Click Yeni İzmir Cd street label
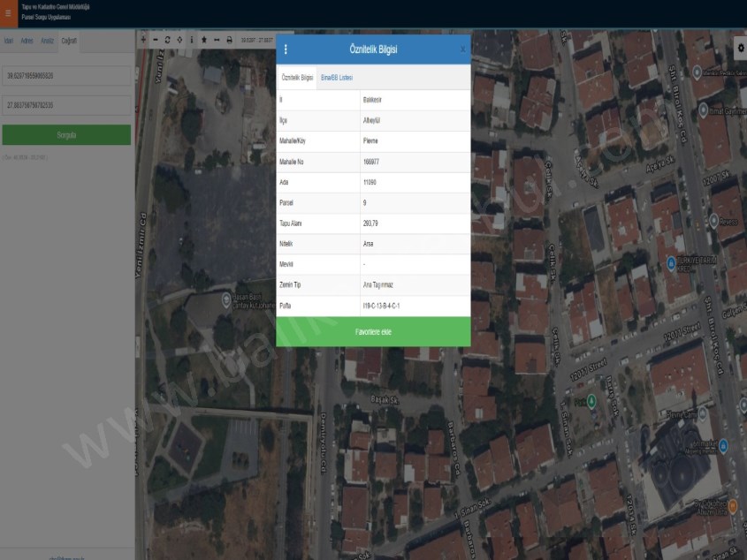This screenshot has width=747, height=560. point(141,246)
